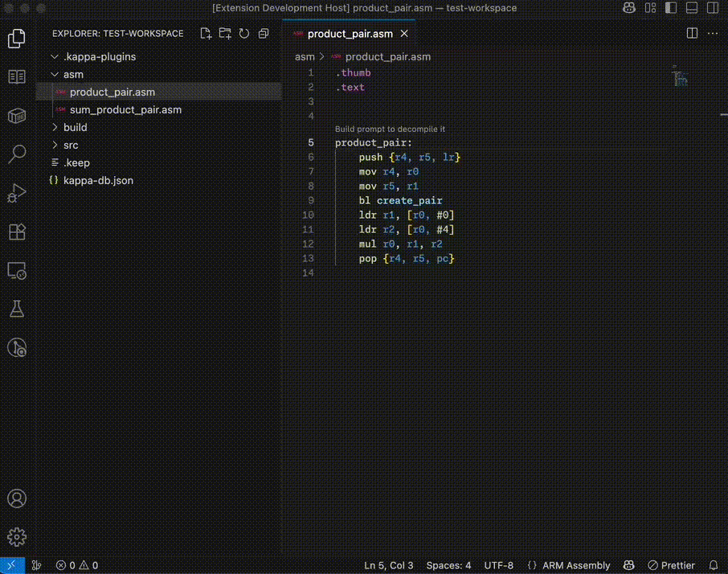Open sum_product_pair.asm from the file tree

coord(125,109)
